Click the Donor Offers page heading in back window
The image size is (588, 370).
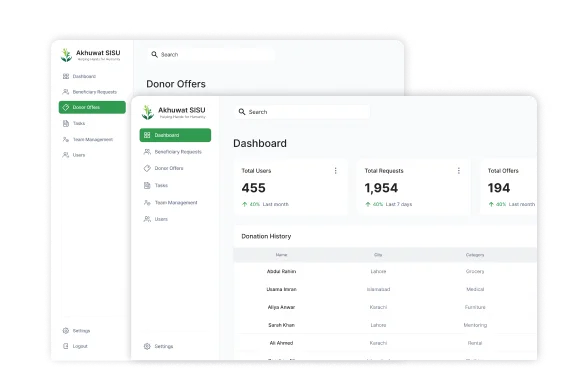click(x=176, y=84)
